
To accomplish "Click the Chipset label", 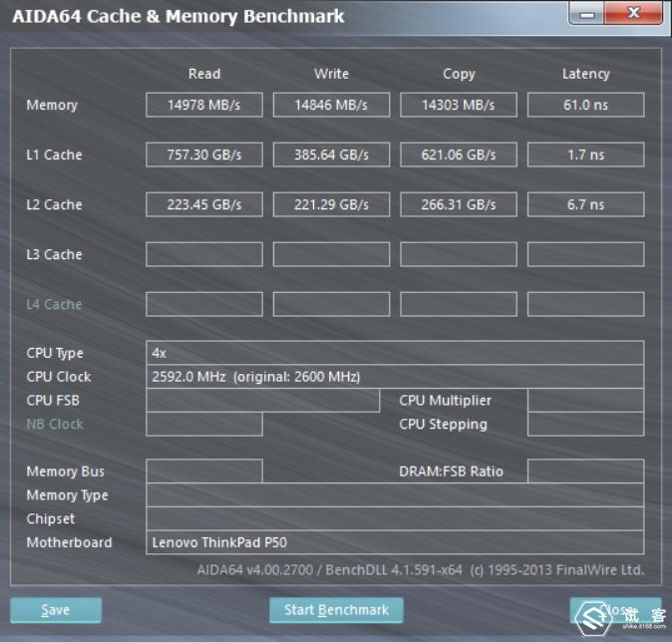I will (x=51, y=519).
